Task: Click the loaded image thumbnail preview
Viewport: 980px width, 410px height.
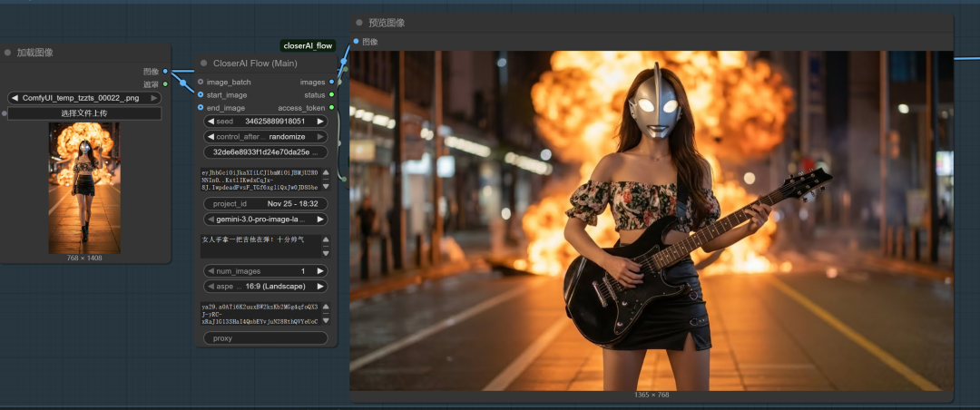Action: point(83,187)
